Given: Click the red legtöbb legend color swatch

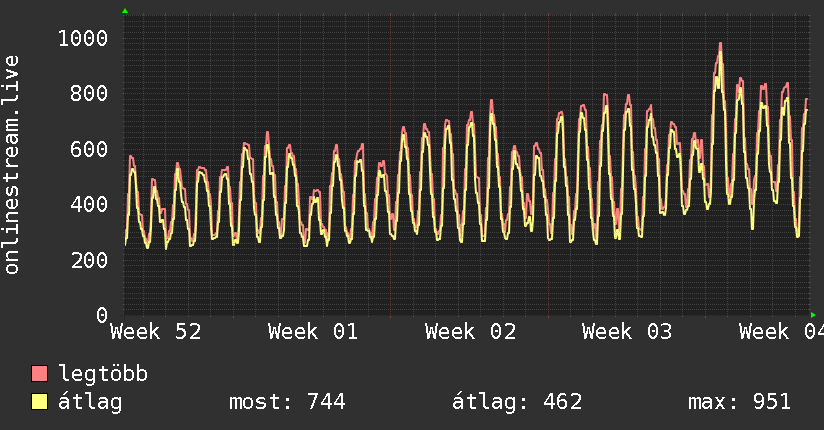Looking at the screenshot, I should 40,375.
